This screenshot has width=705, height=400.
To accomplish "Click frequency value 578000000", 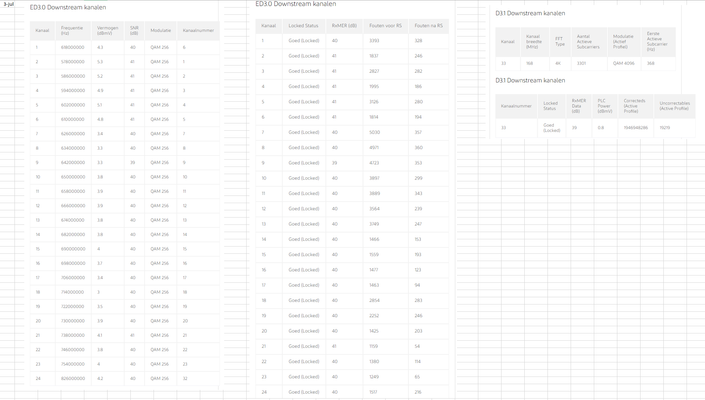I will click(73, 62).
